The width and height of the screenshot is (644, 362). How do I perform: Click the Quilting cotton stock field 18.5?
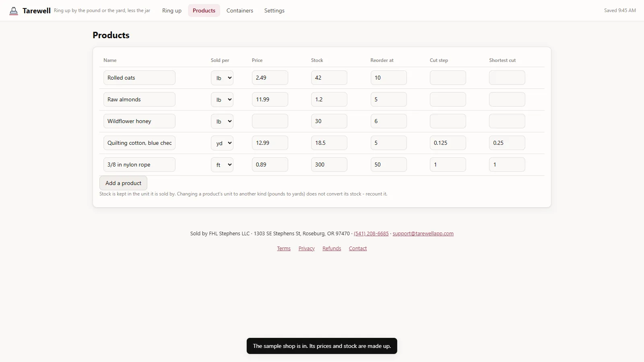(x=329, y=143)
